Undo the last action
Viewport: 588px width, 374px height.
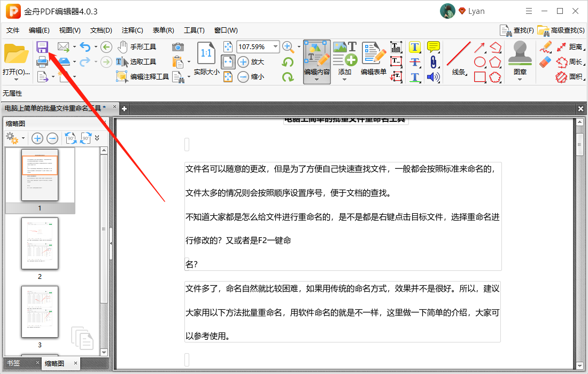(86, 47)
